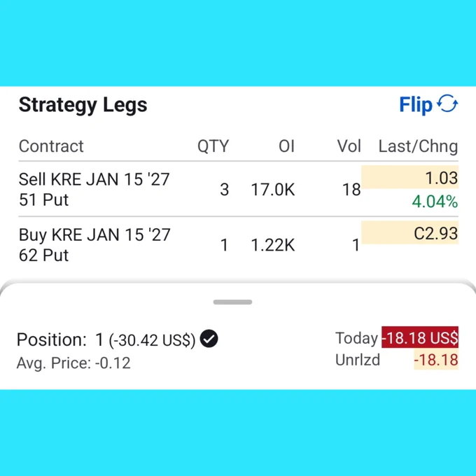Tap the Flip refresh arrows icon

coord(447,104)
